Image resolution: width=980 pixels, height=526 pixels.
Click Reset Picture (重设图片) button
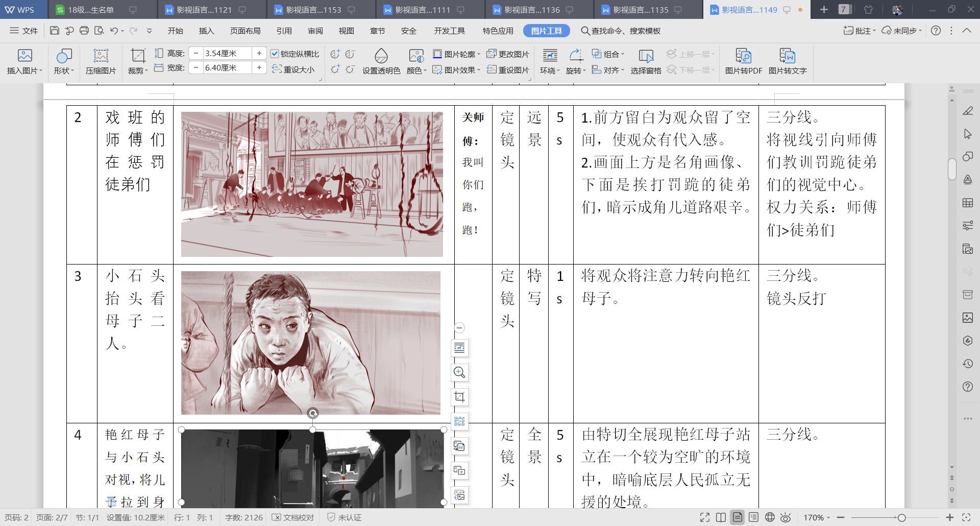point(508,70)
